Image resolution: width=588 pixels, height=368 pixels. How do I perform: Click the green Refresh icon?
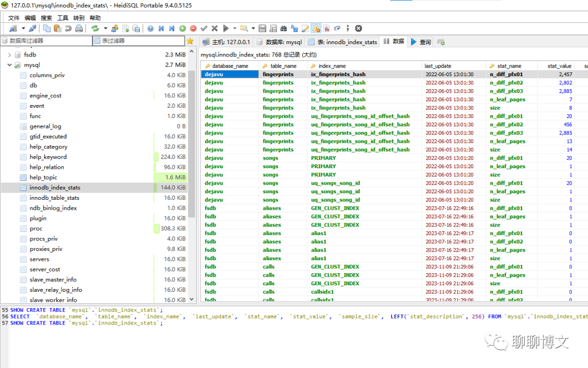(95, 28)
